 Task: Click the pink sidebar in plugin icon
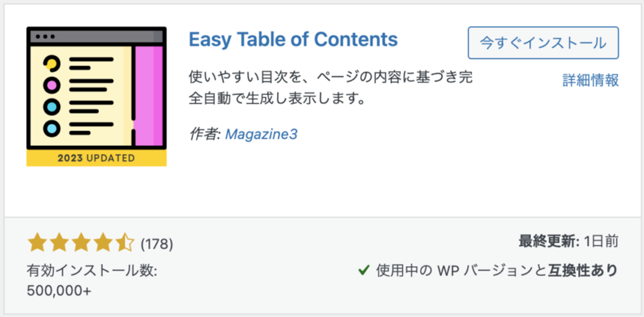(x=149, y=96)
